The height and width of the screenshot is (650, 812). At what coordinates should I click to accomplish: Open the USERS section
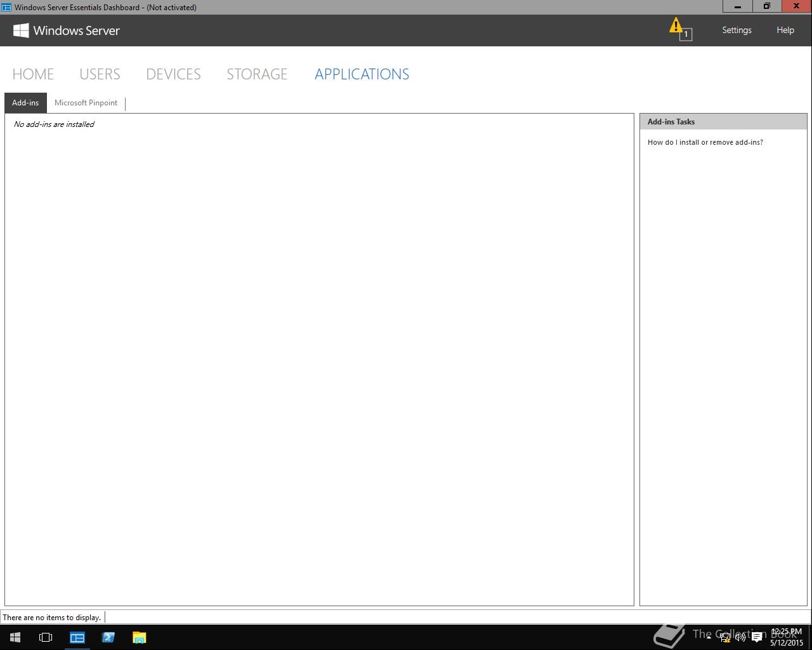pyautogui.click(x=100, y=74)
